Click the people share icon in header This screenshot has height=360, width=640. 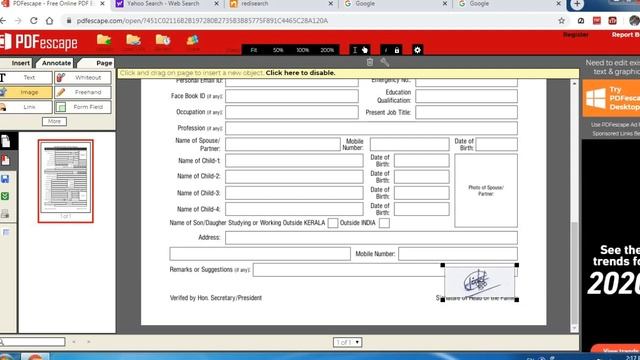[193, 40]
